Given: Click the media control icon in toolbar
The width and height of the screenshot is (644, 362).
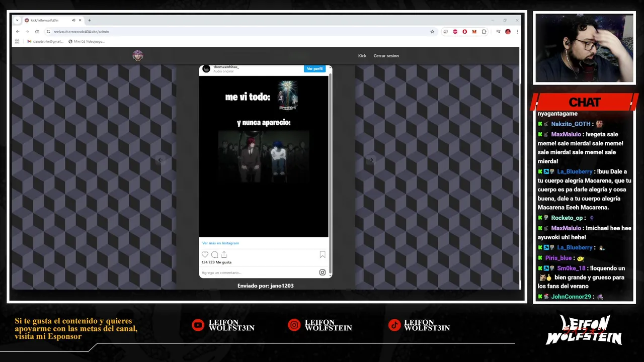Looking at the screenshot, I should pyautogui.click(x=498, y=32).
